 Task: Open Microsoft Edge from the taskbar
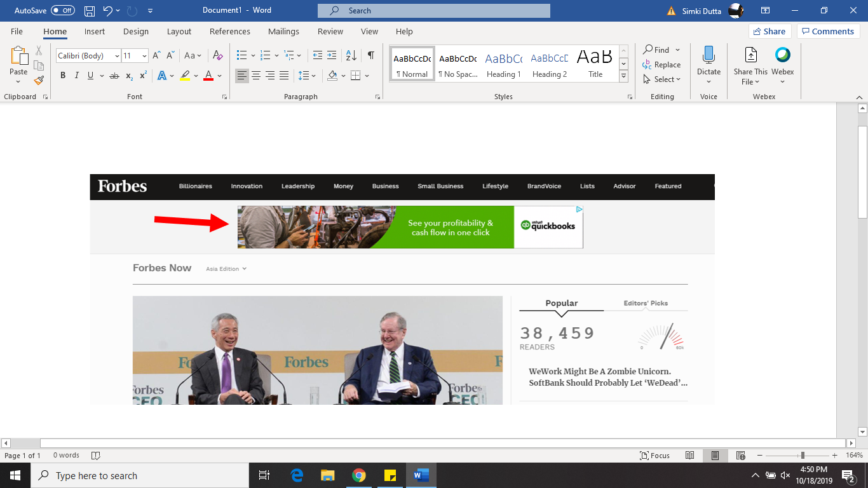[297, 475]
